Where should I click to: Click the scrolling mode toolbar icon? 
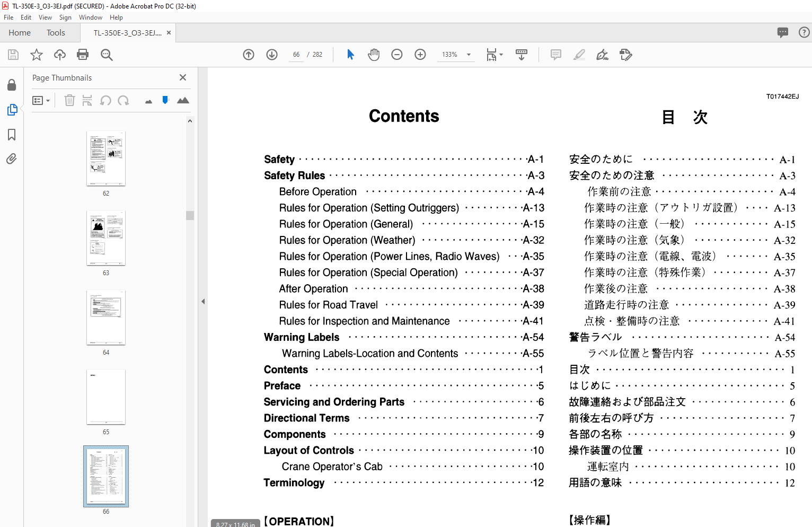pos(522,55)
